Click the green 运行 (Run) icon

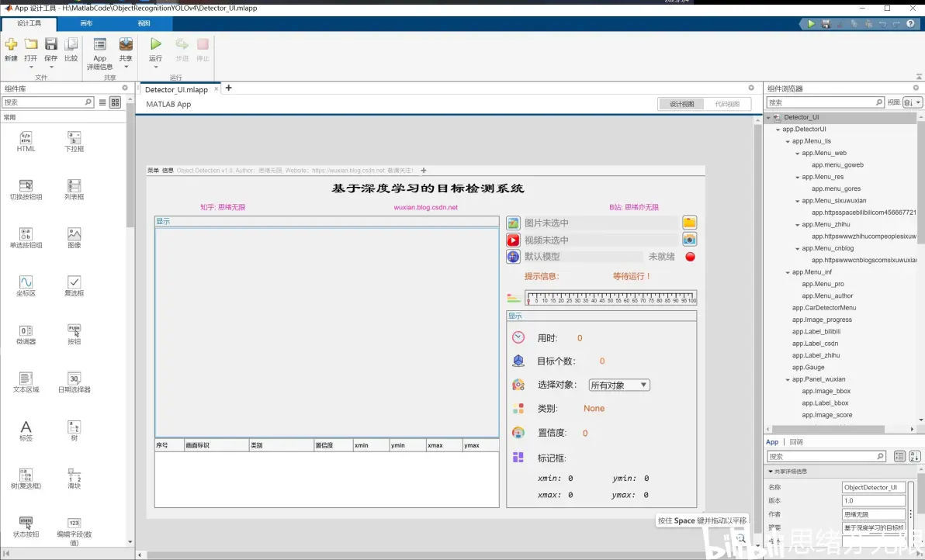pyautogui.click(x=156, y=45)
